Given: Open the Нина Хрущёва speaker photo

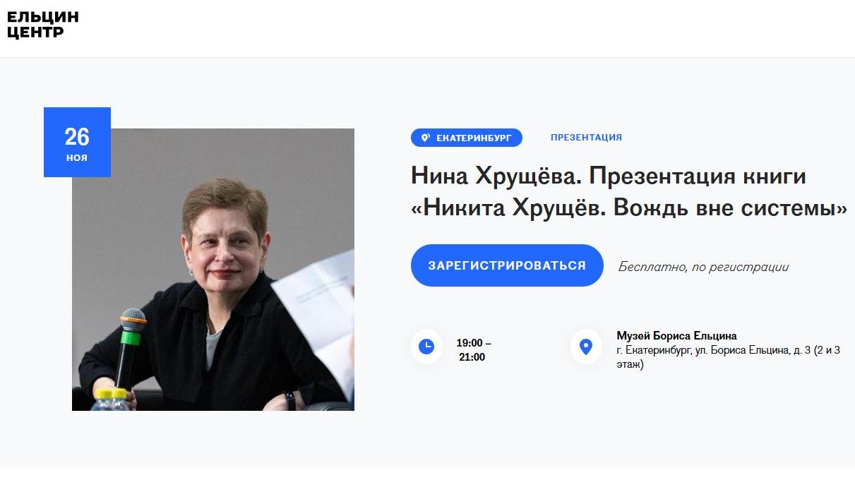Looking at the screenshot, I should point(213,270).
